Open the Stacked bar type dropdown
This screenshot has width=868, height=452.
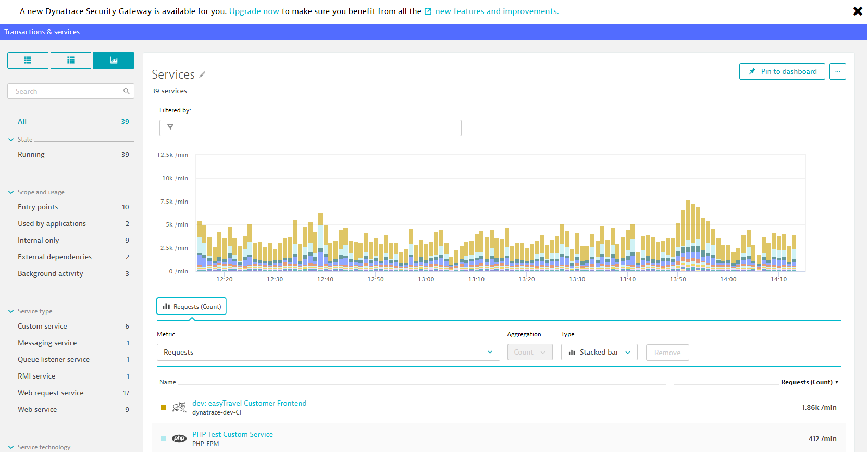point(599,353)
